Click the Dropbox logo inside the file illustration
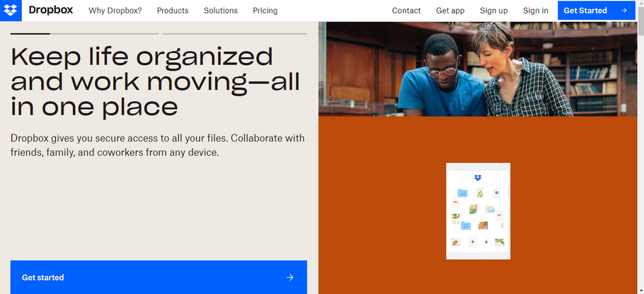This screenshot has height=294, width=644. pos(478,178)
